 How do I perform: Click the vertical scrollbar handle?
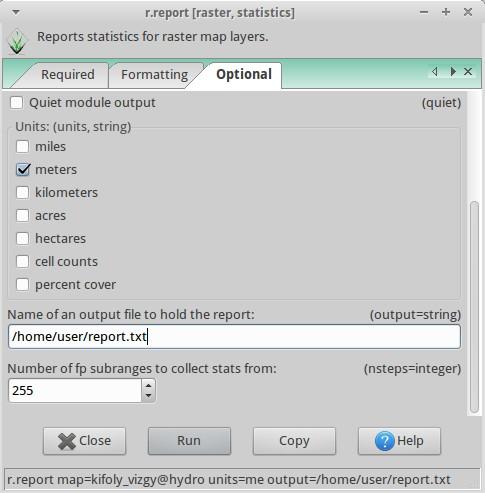coord(474,307)
